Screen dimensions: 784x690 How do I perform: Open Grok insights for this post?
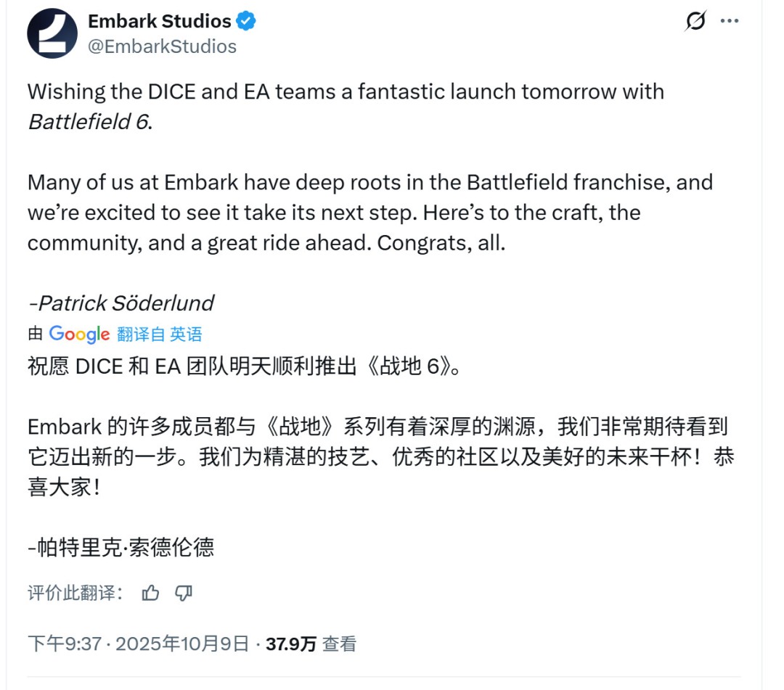[695, 22]
